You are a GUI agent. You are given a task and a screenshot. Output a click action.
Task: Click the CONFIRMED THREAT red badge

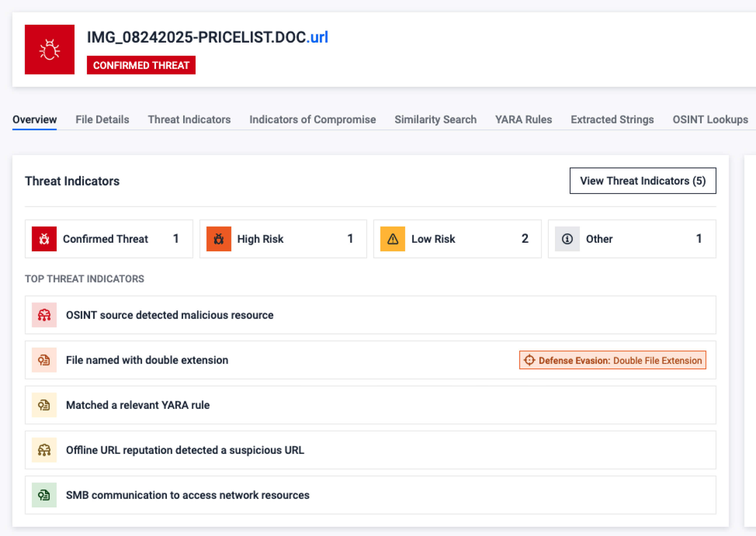[x=141, y=65]
